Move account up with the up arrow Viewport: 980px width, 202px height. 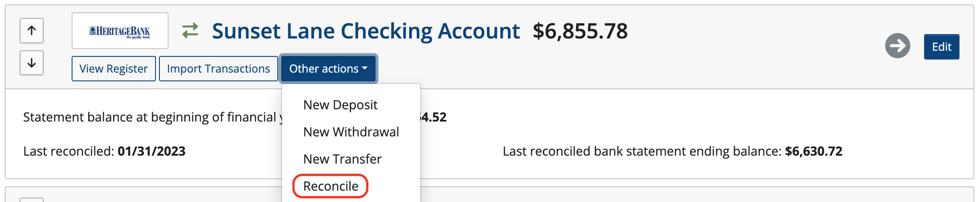(31, 31)
